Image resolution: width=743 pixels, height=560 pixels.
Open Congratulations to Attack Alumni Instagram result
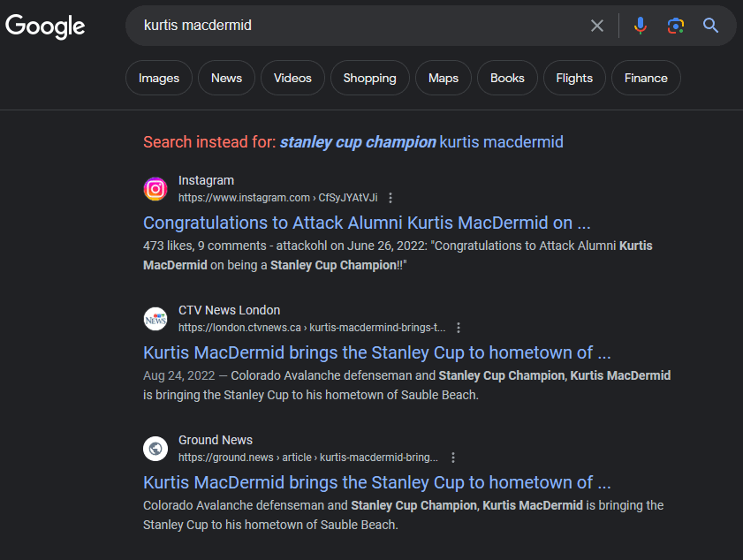click(x=367, y=223)
